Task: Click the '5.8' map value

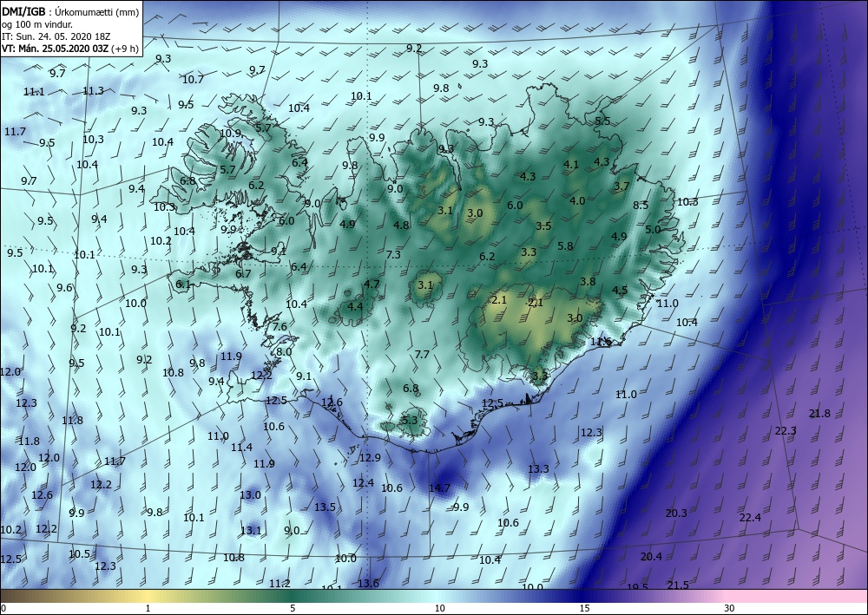Action: pos(565,246)
